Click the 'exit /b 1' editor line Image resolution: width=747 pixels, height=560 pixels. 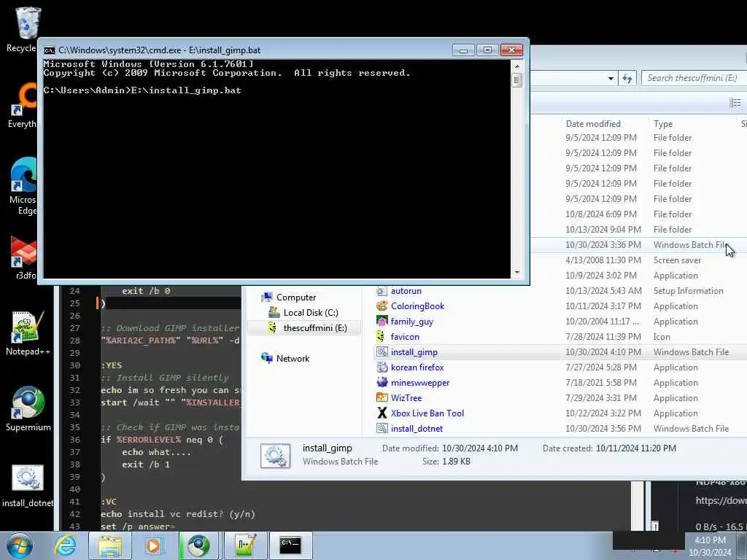pos(146,464)
